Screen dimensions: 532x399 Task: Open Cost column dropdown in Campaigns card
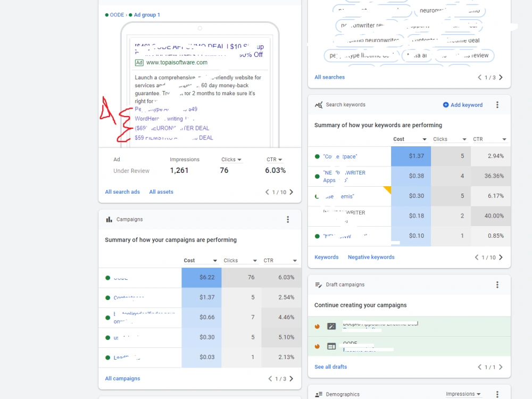201,261
